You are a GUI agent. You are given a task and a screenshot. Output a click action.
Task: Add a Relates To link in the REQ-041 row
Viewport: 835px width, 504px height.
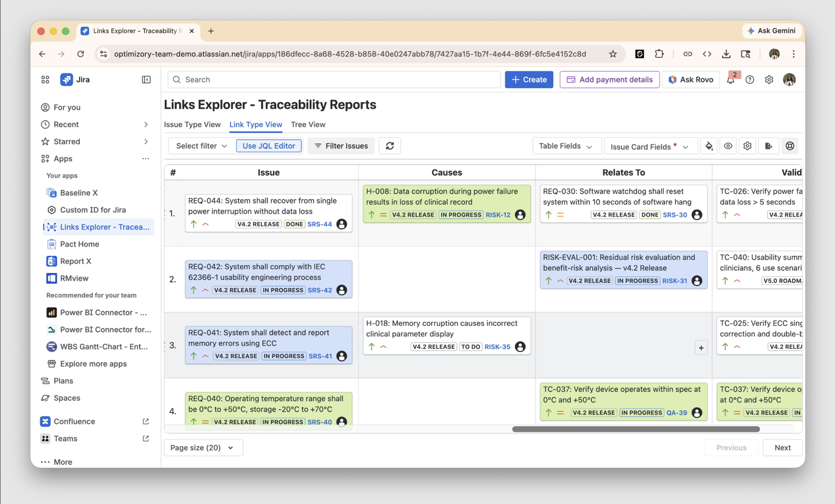[701, 348]
